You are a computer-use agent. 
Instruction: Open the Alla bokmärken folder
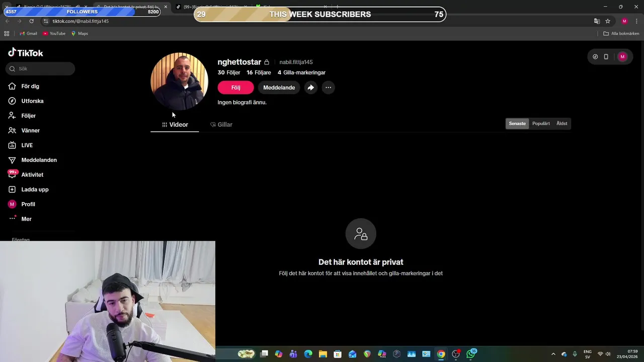(x=621, y=34)
